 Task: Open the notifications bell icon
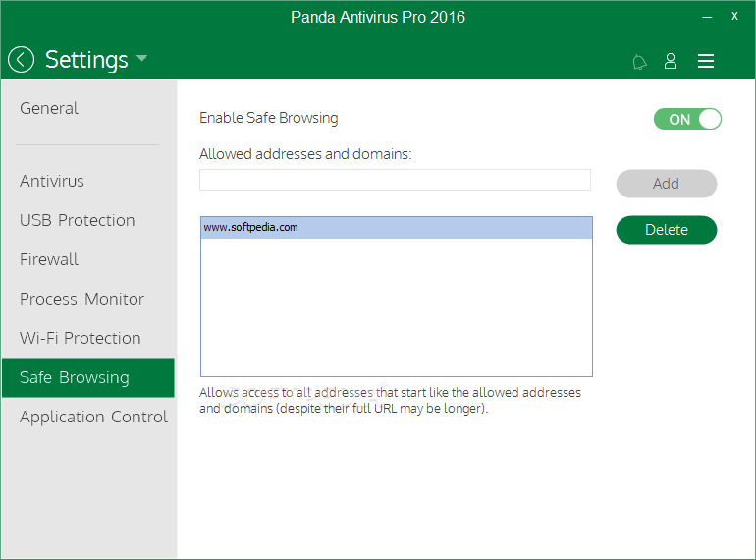[x=639, y=62]
